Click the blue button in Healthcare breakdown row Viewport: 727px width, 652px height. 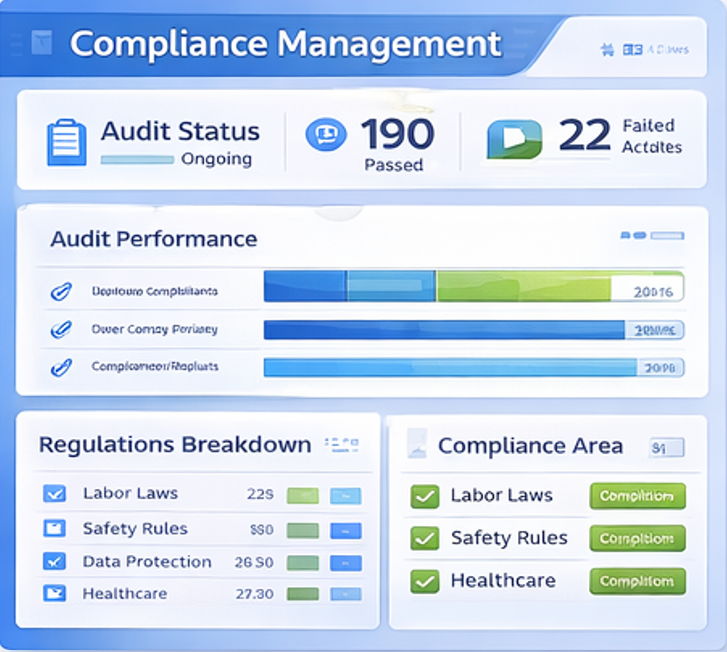[x=345, y=594]
